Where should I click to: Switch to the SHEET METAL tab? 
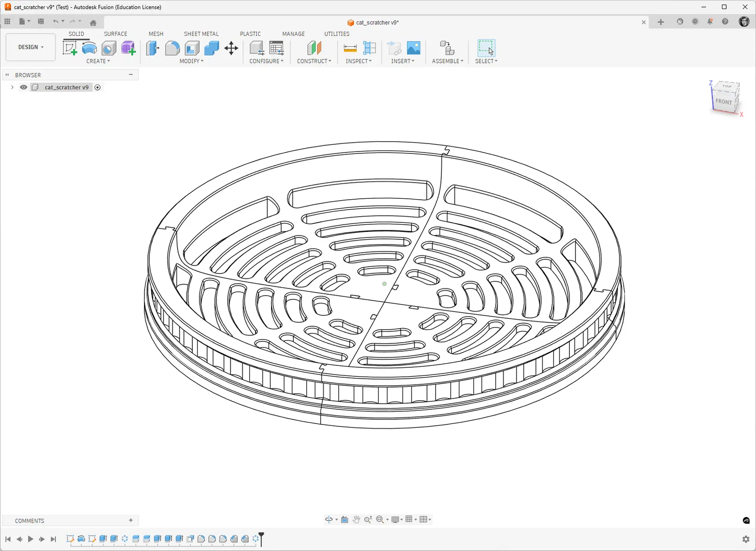(x=201, y=34)
